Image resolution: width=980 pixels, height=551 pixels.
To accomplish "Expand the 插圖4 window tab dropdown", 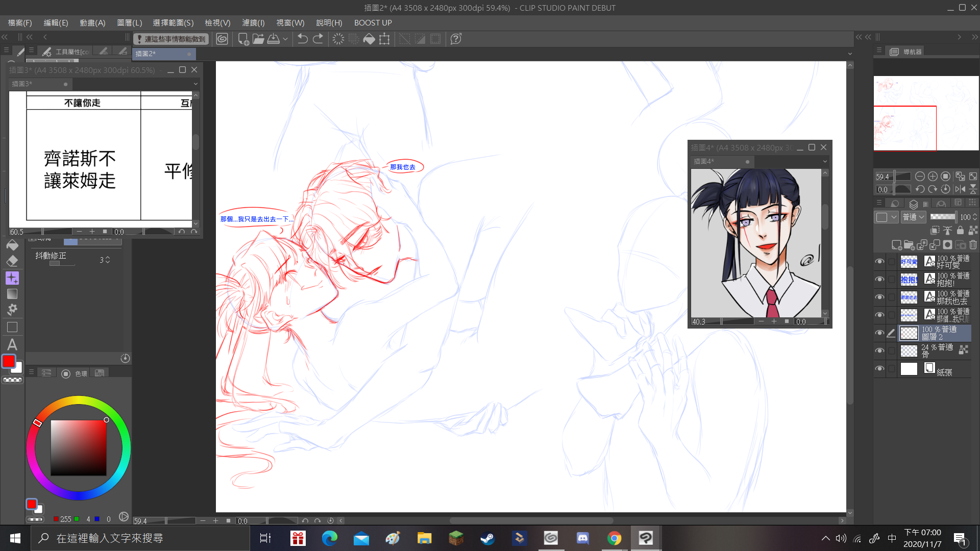I will pyautogui.click(x=825, y=162).
